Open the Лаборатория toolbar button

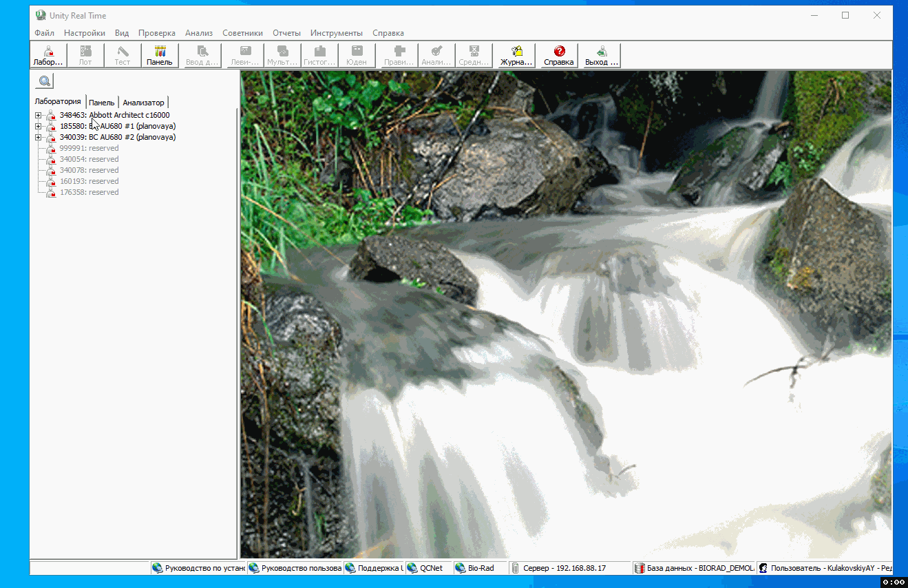pos(48,55)
